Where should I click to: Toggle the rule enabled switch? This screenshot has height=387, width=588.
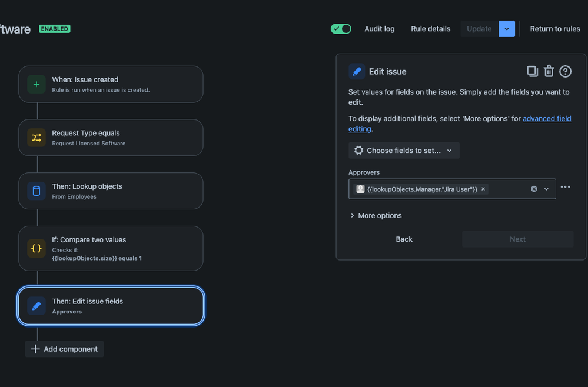[341, 29]
